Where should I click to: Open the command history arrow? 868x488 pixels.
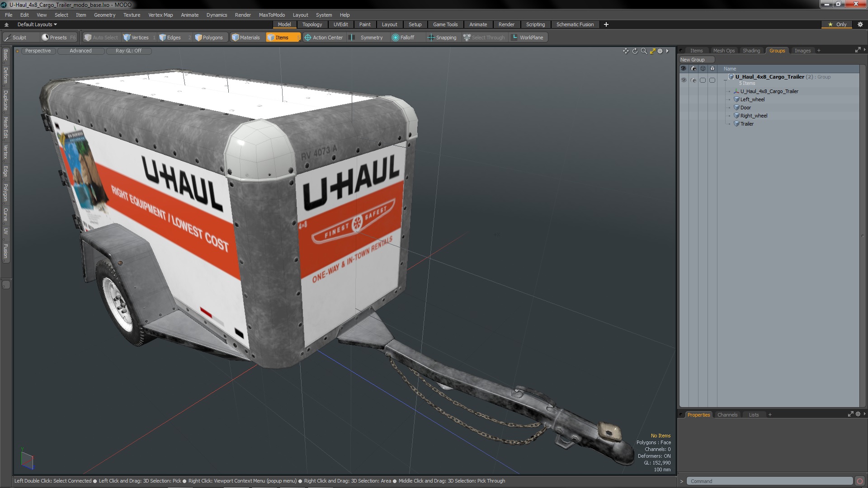coord(682,482)
